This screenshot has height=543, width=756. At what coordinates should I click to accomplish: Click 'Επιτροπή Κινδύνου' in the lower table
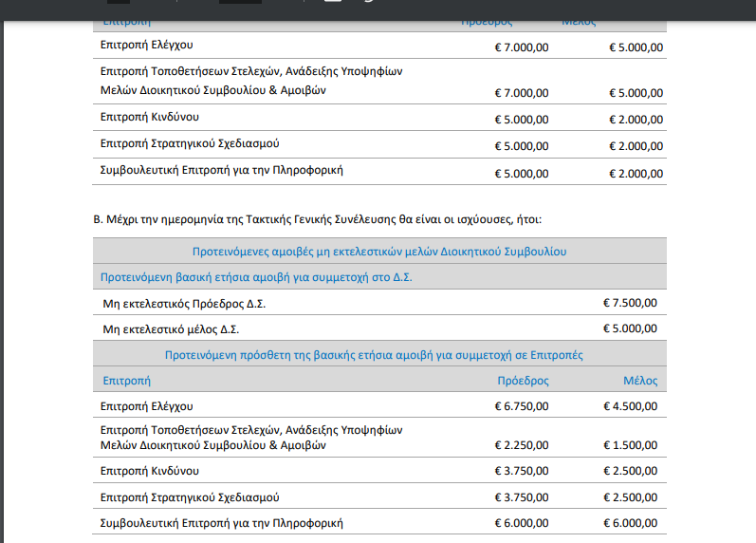[x=150, y=471]
